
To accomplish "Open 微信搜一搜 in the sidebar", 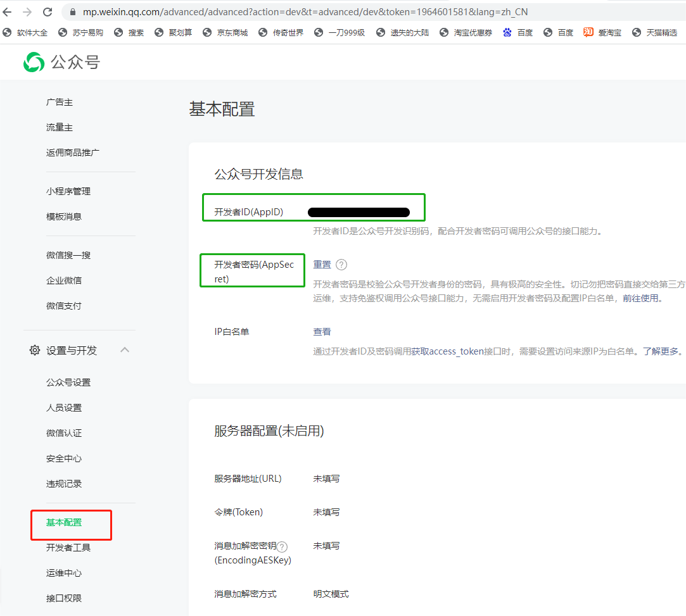I will [x=68, y=255].
